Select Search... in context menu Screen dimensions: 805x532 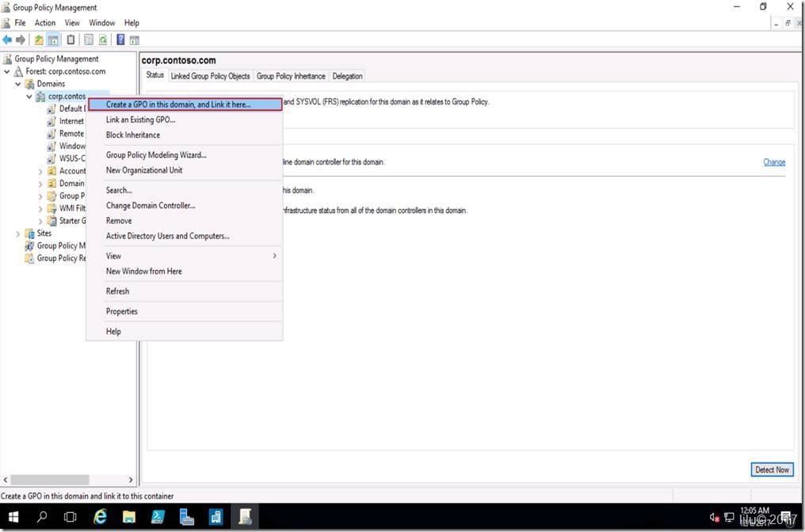pyautogui.click(x=185, y=190)
